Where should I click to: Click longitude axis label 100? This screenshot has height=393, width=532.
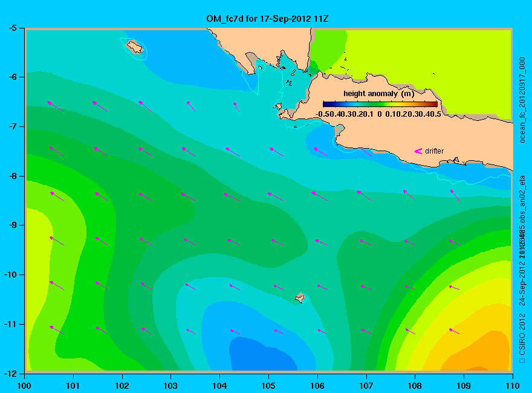(x=24, y=386)
